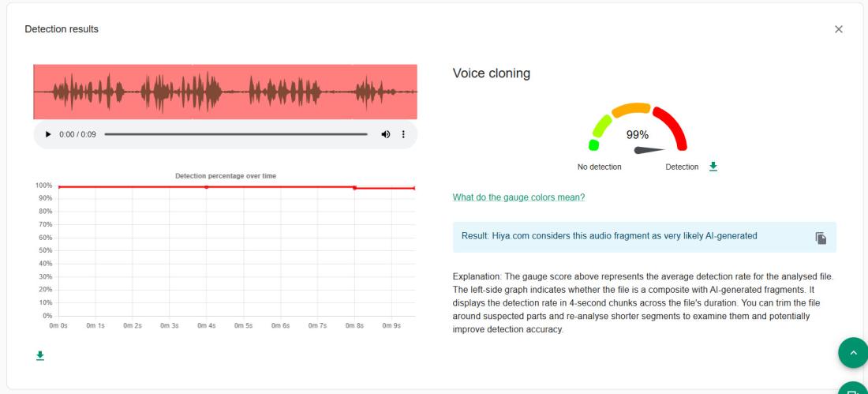Download the detection percentage chart below graph
Viewport: 868px width, 394px height.
tap(39, 356)
